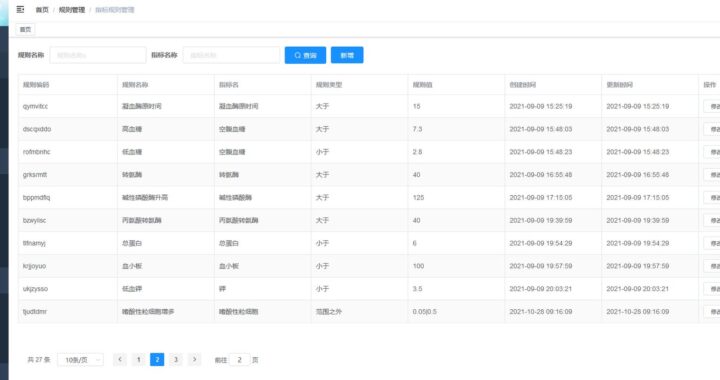This screenshot has width=720, height=380.
Task: Click 总蛋白 rule name in ttfnamyj row
Action: 132,243
